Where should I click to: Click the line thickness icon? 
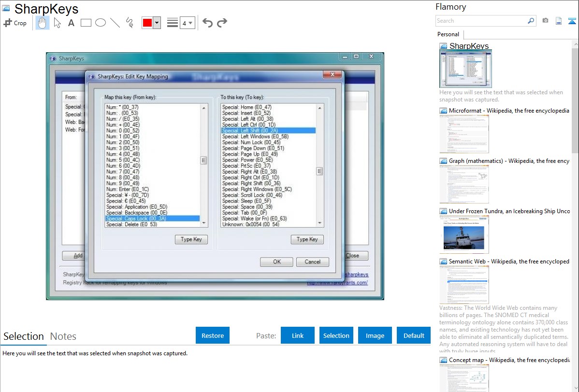pyautogui.click(x=172, y=23)
